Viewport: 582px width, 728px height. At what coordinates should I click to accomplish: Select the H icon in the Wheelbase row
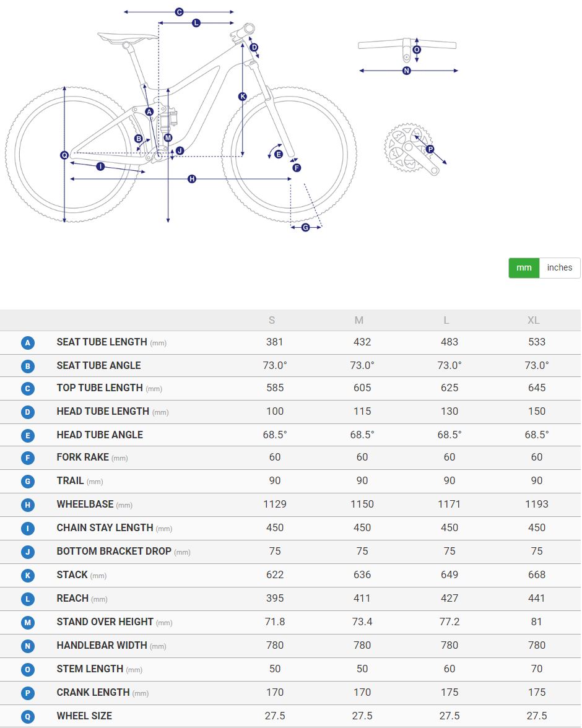click(28, 505)
